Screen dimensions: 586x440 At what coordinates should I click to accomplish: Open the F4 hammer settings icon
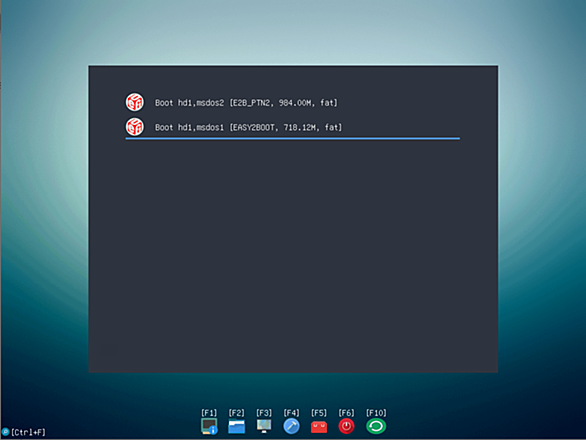point(291,426)
